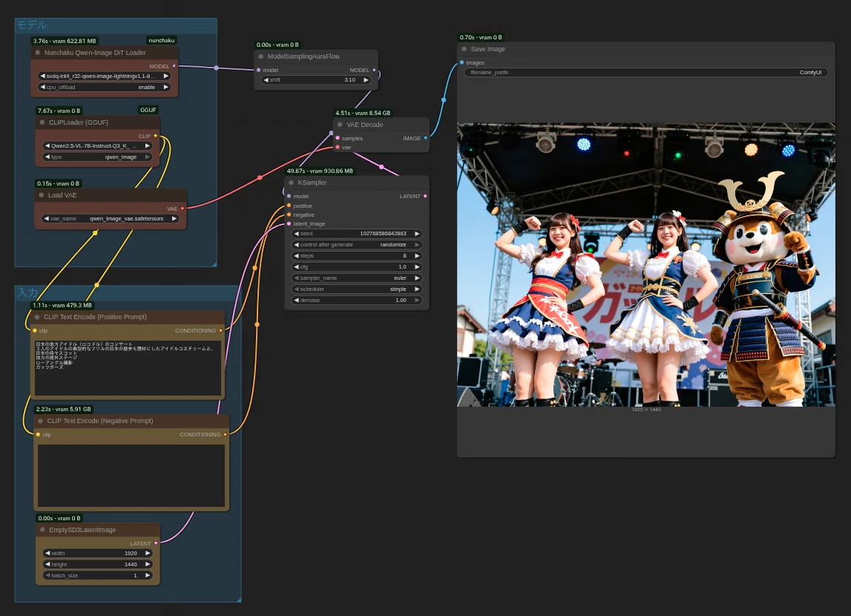Click LATENT output port on EmptySD3LatentImage
The width and height of the screenshot is (851, 616).
click(x=156, y=543)
